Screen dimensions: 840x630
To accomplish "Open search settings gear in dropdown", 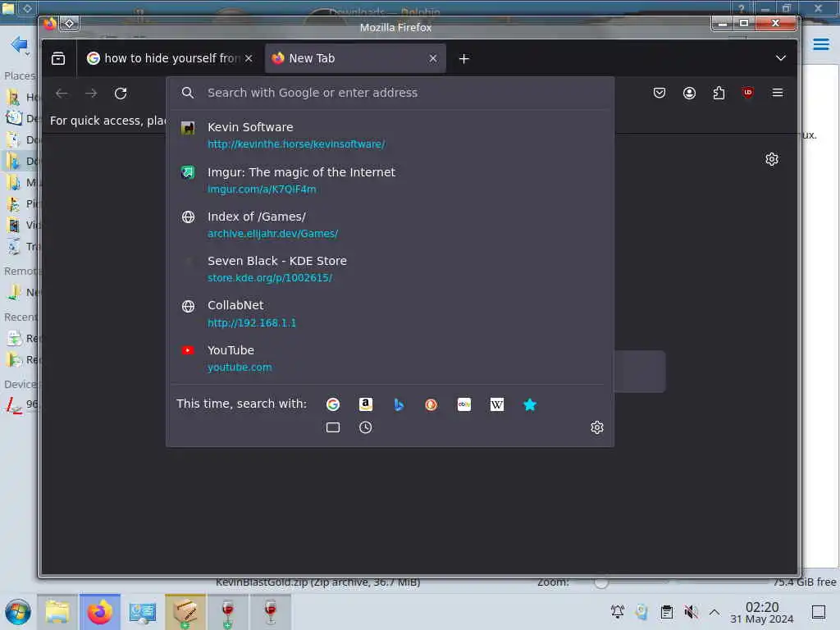I will [597, 427].
